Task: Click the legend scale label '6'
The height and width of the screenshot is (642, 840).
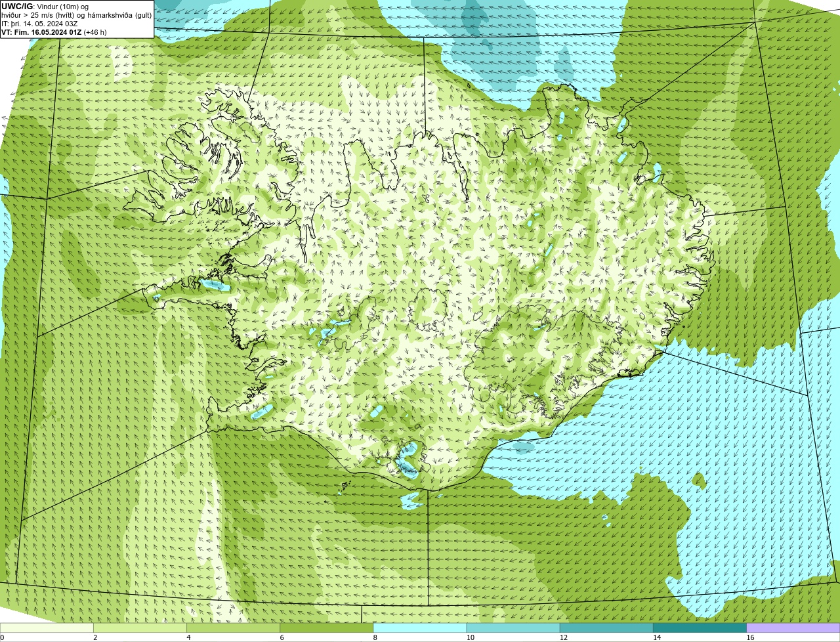Action: pos(282,637)
